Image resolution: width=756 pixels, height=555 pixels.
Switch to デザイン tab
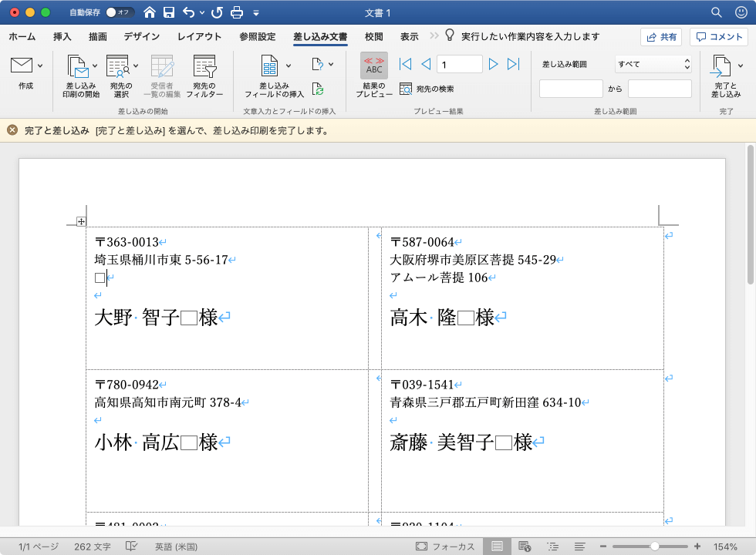click(x=142, y=37)
